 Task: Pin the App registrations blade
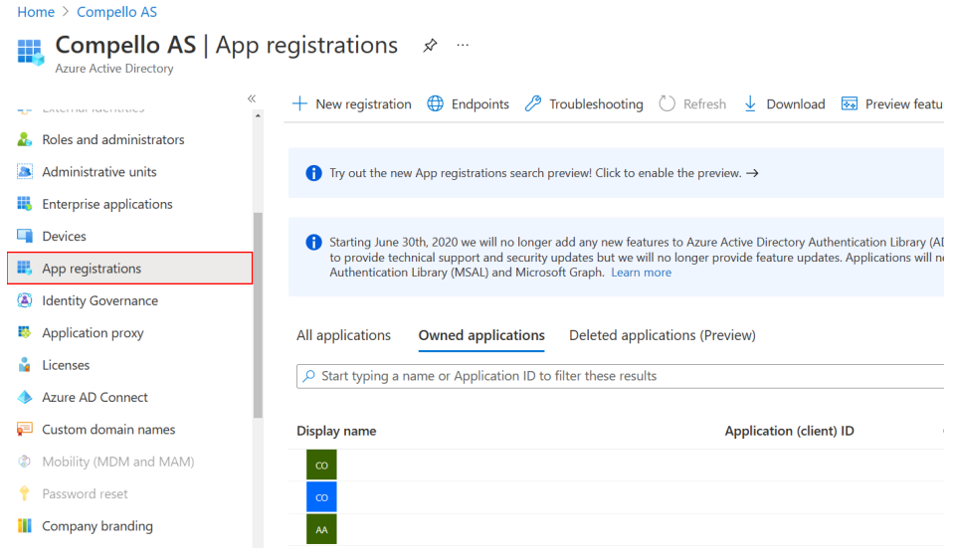(x=430, y=45)
